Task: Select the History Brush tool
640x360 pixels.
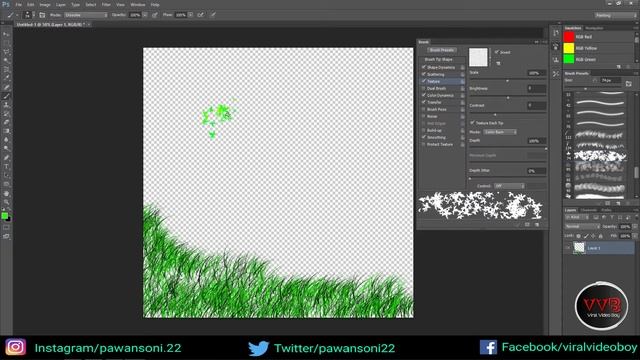Action: [x=6, y=113]
